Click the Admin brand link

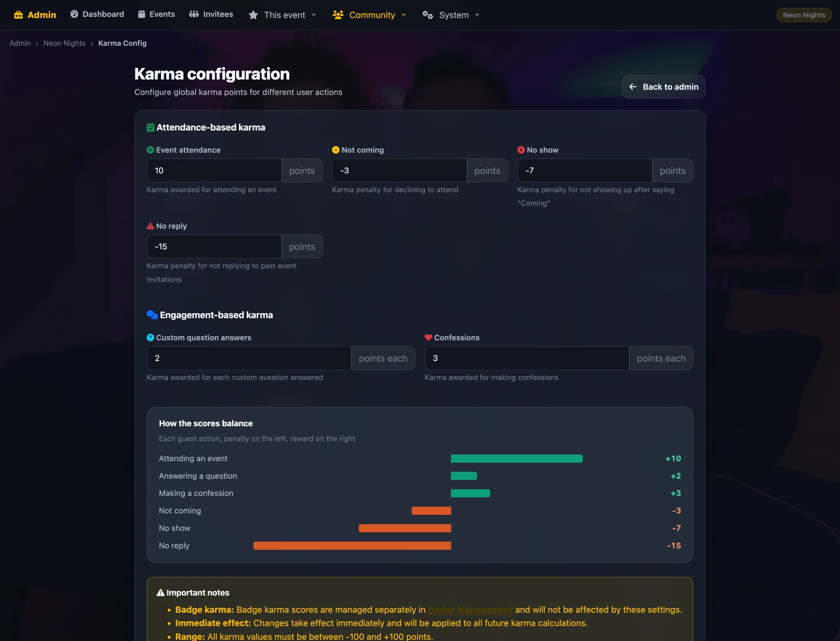(x=35, y=15)
